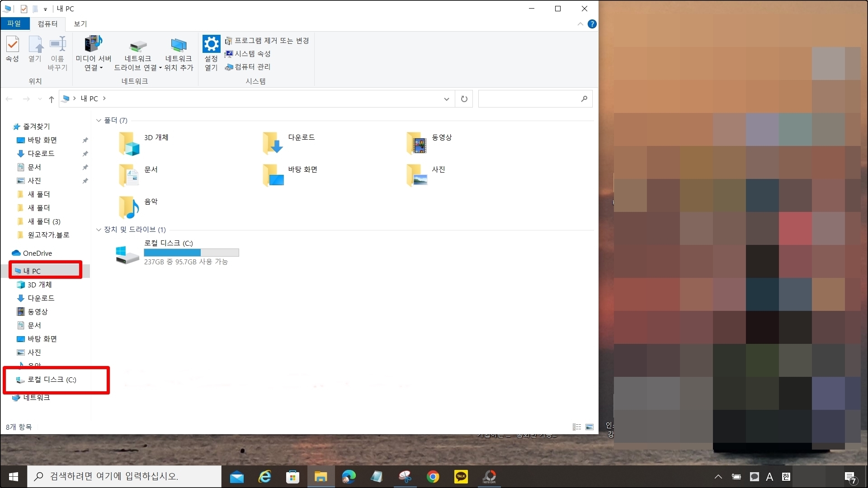Viewport: 868px width, 488px height.
Task: Open address bar history dropdown
Action: tap(446, 99)
